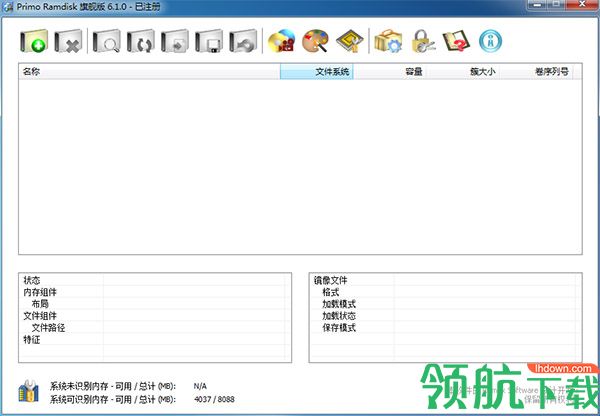
Task: Select the 文件组件 row
Action: point(155,316)
